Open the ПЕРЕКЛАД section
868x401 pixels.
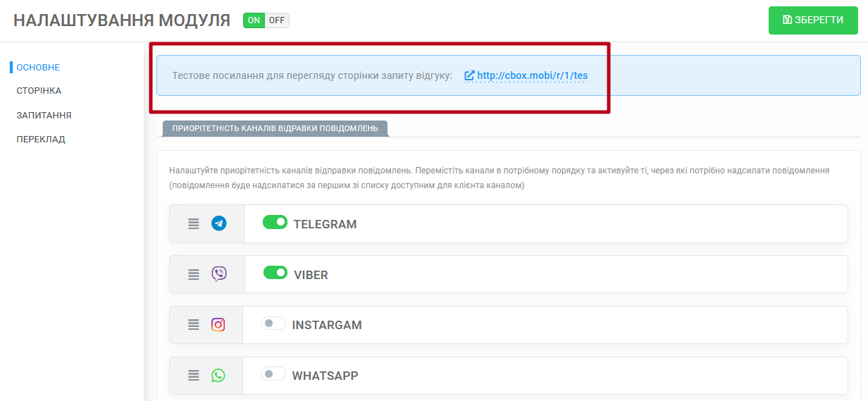point(41,139)
